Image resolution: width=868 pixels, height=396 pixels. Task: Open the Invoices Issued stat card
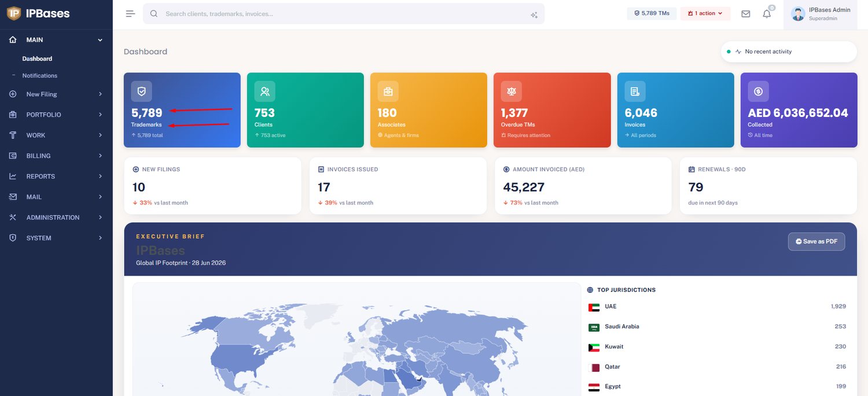(x=398, y=186)
